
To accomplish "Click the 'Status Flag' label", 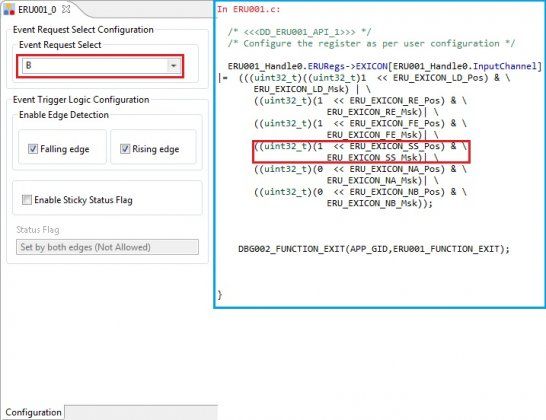I will (x=38, y=230).
